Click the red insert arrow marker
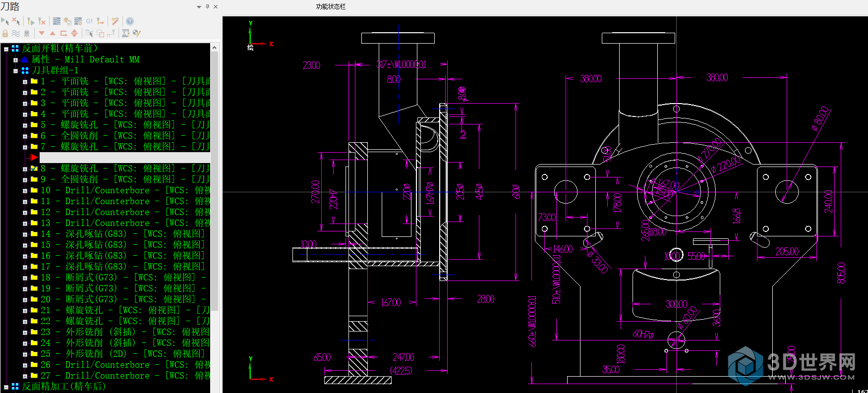Image resolution: width=868 pixels, height=393 pixels. (34, 158)
